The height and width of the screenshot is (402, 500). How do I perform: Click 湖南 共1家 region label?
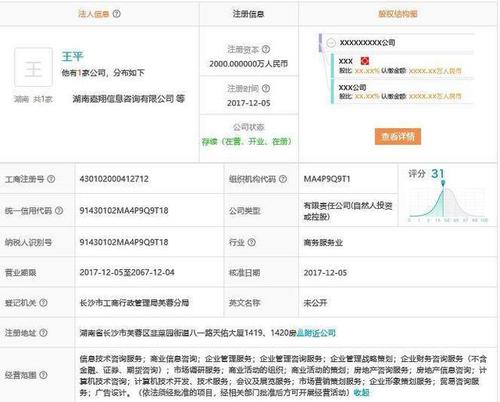(x=33, y=99)
